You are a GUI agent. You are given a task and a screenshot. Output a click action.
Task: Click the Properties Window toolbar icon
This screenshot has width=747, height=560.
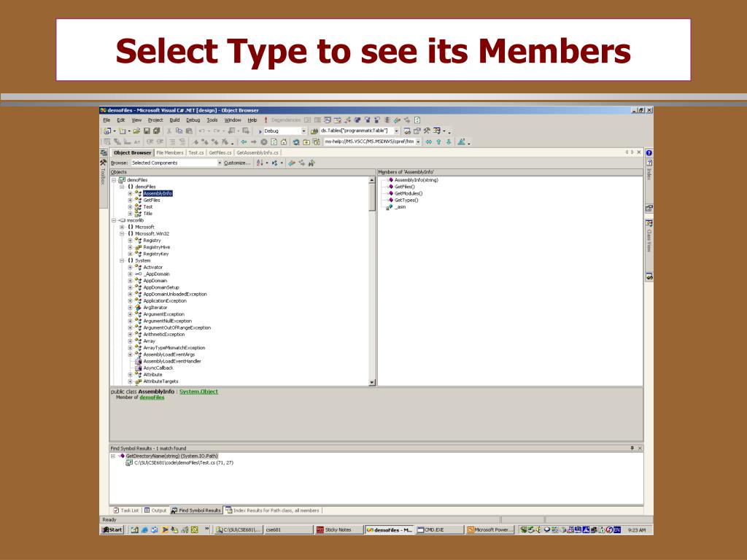click(x=417, y=131)
